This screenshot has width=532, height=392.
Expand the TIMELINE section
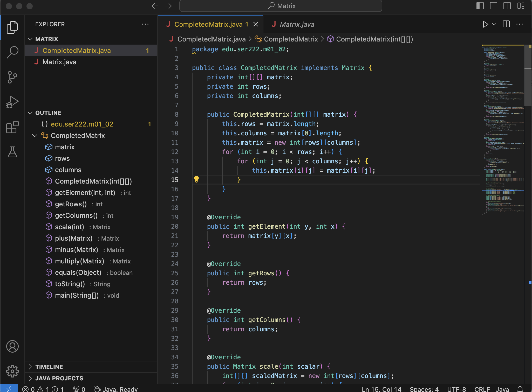click(49, 367)
